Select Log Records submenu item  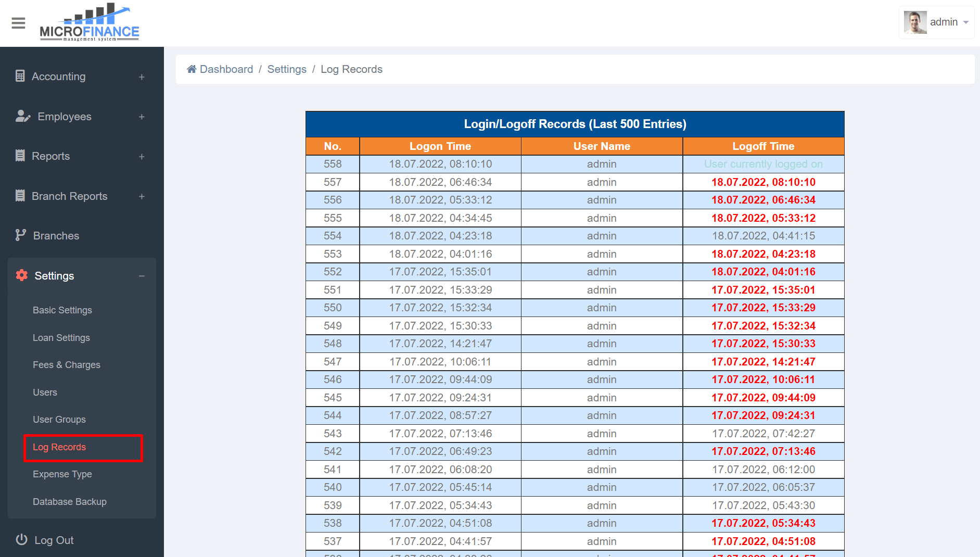[59, 447]
